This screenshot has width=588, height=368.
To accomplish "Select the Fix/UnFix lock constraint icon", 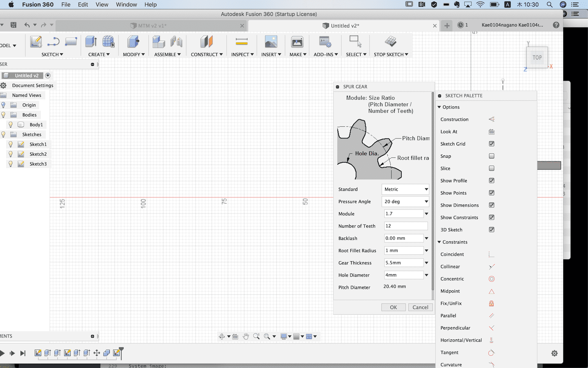I will (x=492, y=303).
